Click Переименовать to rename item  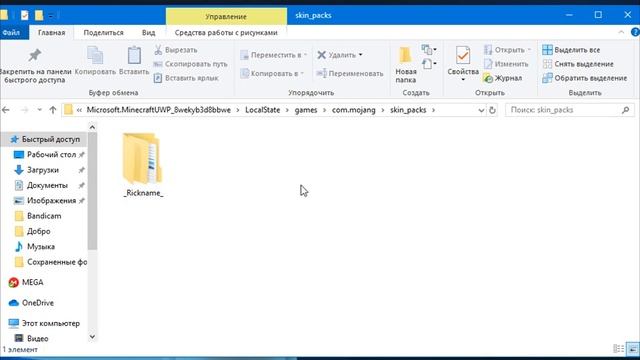pyautogui.click(x=350, y=73)
